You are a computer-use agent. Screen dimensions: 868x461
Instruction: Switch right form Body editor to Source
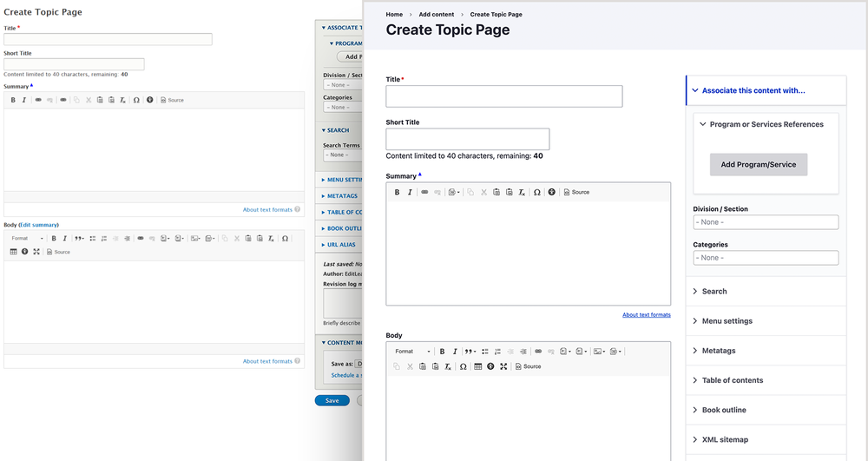pyautogui.click(x=528, y=366)
